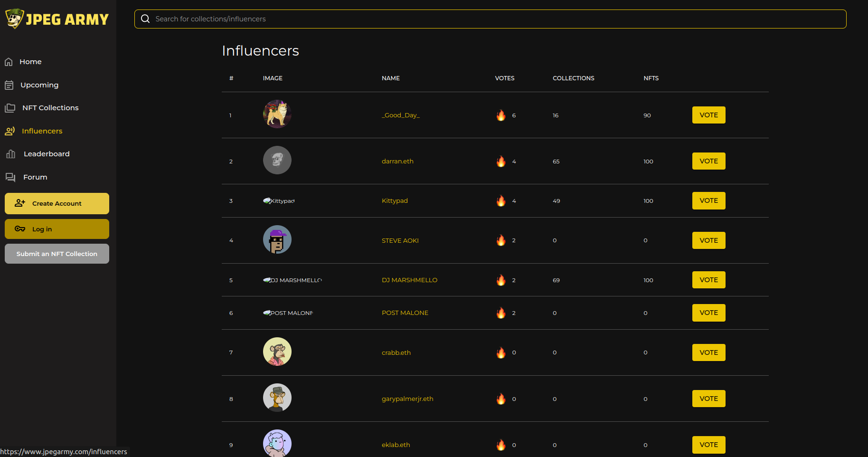This screenshot has height=457, width=868.
Task: Open the Upcoming page from sidebar
Action: (39, 85)
